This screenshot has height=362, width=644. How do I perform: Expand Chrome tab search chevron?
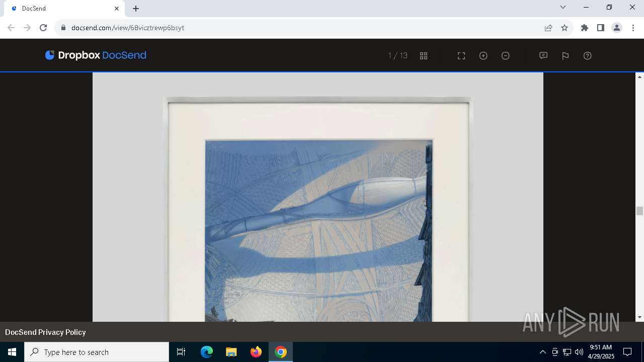[x=563, y=7]
